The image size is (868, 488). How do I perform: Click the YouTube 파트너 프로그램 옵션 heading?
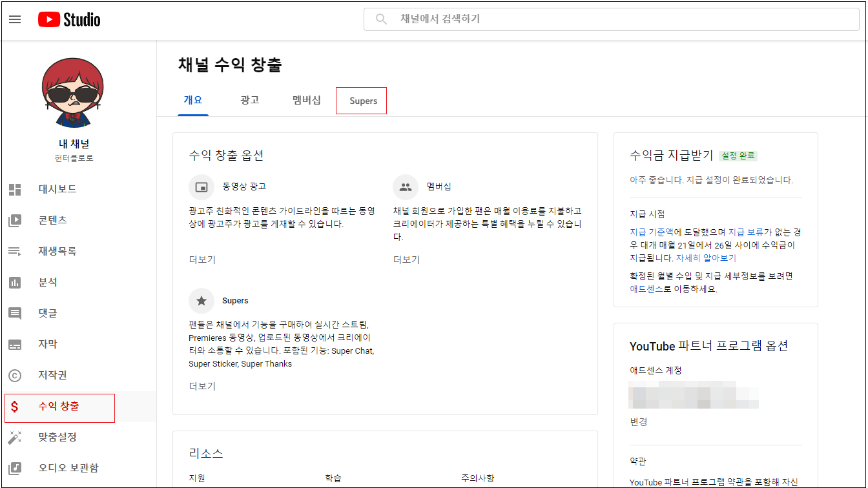tap(708, 345)
